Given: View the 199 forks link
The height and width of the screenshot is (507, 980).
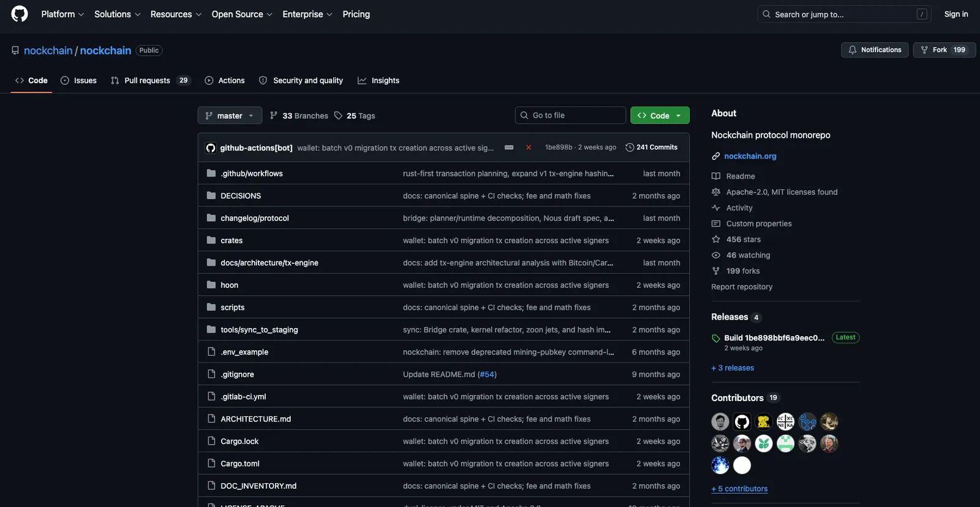Looking at the screenshot, I should pos(742,271).
